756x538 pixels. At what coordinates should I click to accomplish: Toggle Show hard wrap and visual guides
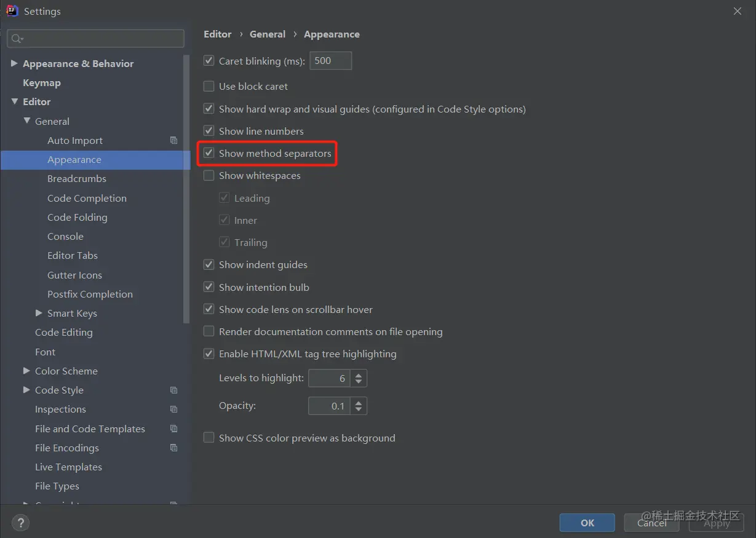tap(209, 109)
